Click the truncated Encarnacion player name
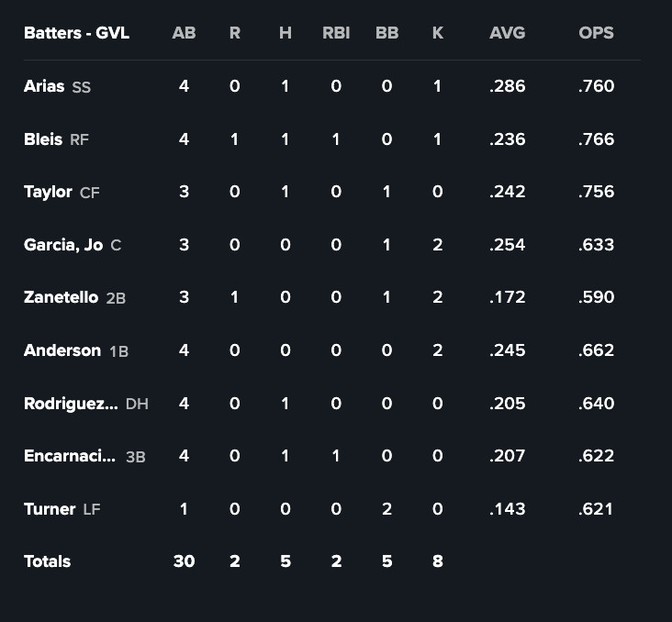Screen dimensions: 672x622 (70, 456)
